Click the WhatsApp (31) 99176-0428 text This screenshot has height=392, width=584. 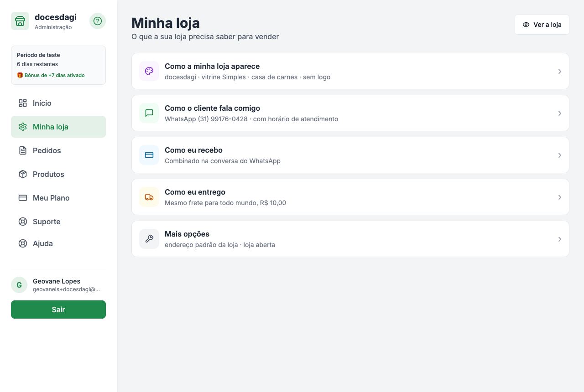(206, 119)
